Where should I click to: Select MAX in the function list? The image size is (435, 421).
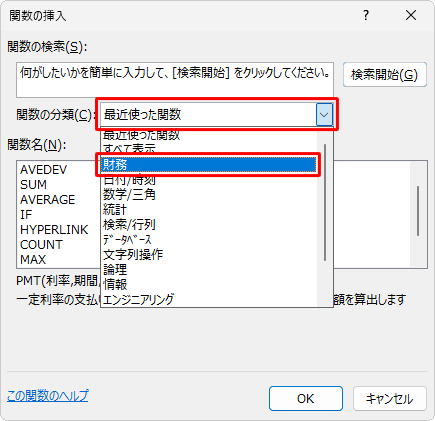coord(33,260)
